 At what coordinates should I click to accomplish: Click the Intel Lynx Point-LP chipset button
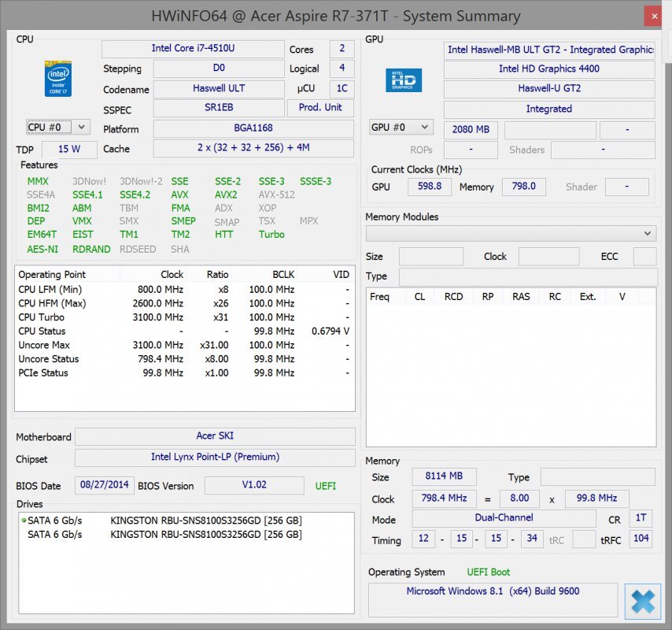(x=215, y=457)
